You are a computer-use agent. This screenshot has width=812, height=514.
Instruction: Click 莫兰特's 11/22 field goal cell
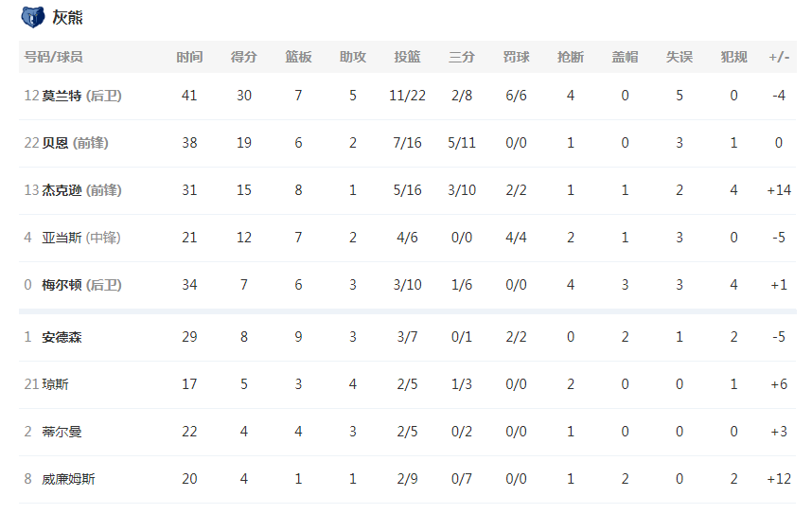407,96
